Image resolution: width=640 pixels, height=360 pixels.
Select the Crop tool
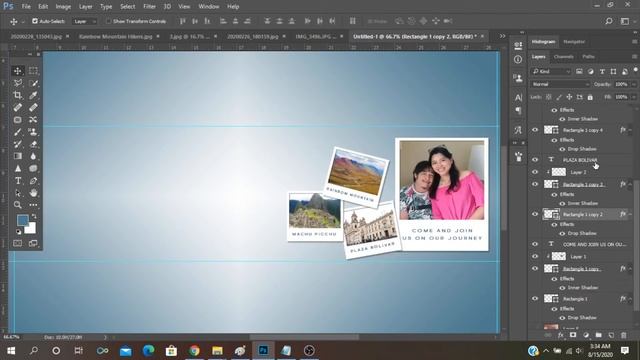coord(18,96)
